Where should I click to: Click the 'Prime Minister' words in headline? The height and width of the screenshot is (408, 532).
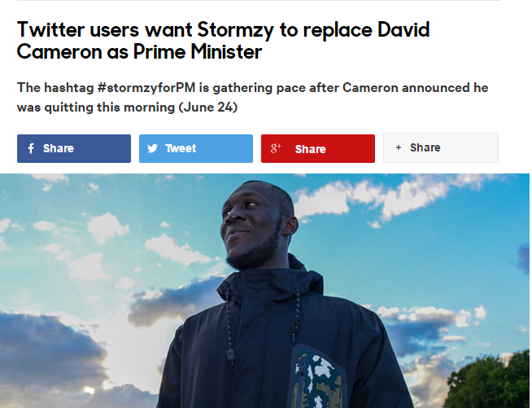[x=198, y=51]
